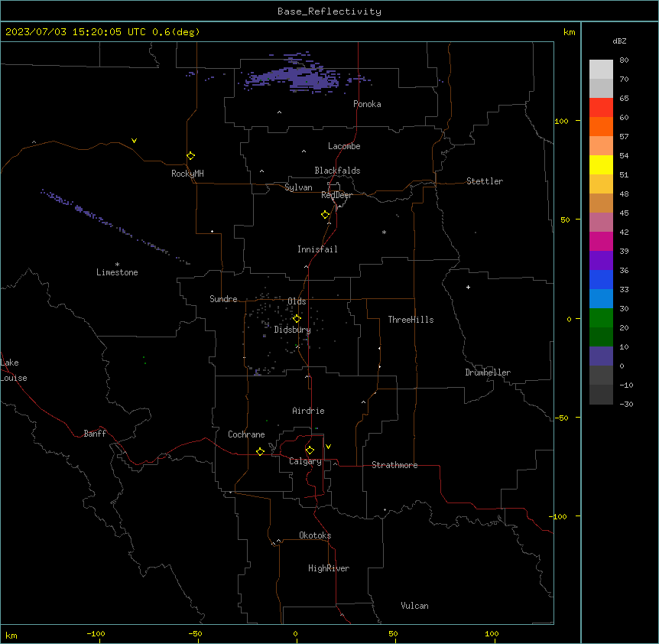Click the Sylvan town label

(x=298, y=187)
